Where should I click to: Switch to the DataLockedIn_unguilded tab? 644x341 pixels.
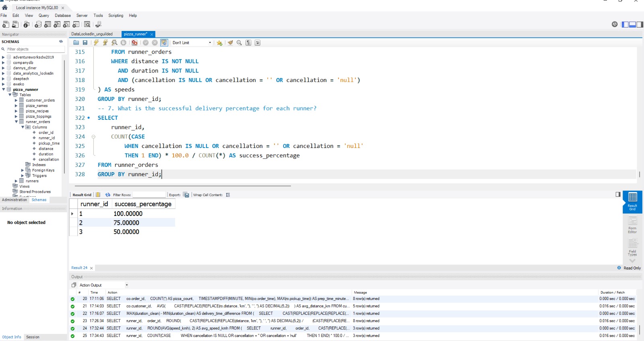coord(92,34)
